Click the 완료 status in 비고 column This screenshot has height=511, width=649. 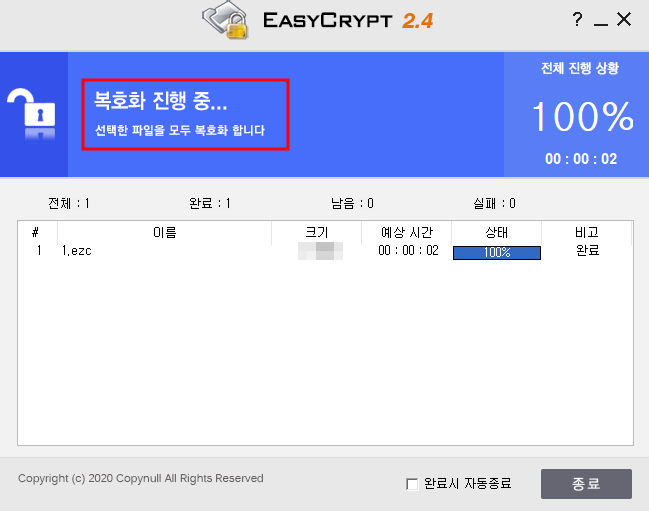pyautogui.click(x=587, y=251)
